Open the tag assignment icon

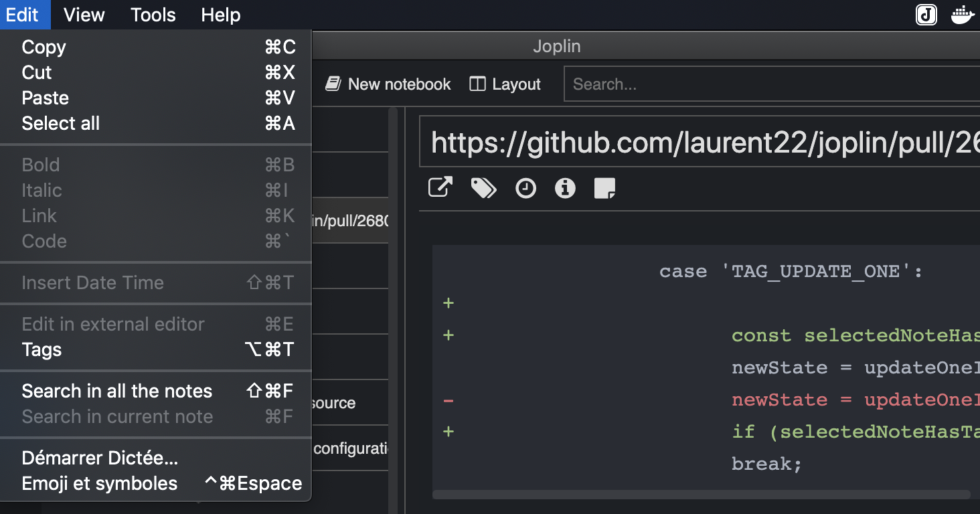[x=483, y=188]
